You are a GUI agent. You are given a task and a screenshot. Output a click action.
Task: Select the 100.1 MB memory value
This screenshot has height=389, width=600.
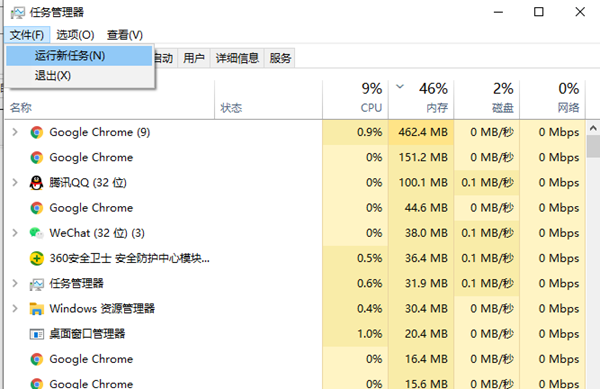pos(423,182)
